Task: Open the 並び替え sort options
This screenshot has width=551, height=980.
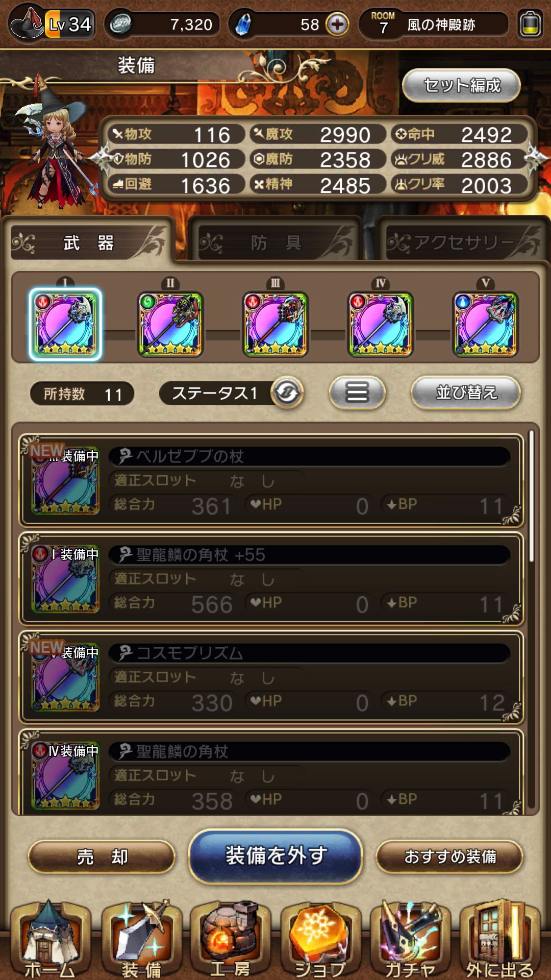Action: point(465,393)
